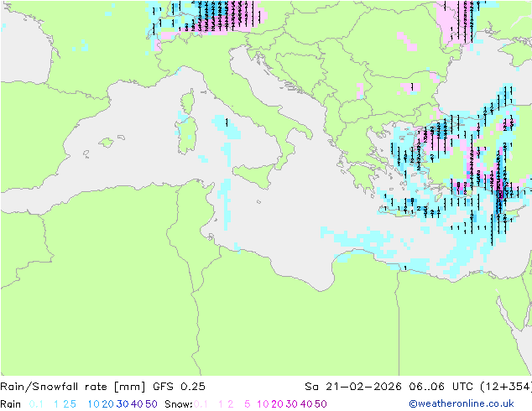532x411 pixels.
Task: Select the Rain 30 legend color value
Action: (x=123, y=404)
